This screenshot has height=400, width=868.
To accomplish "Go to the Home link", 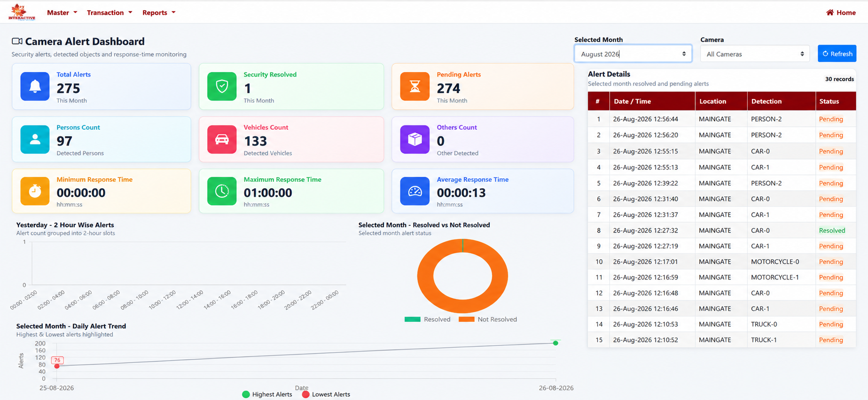I will click(x=841, y=13).
